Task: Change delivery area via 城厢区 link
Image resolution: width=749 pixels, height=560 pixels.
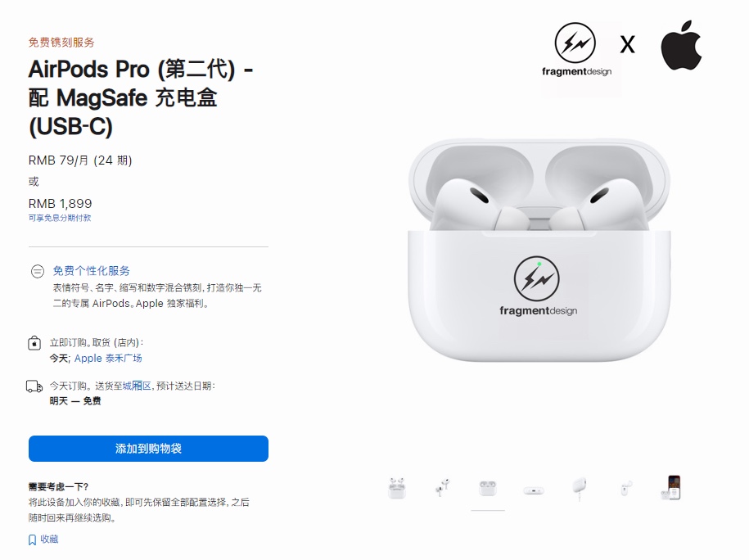Action: 137,386
